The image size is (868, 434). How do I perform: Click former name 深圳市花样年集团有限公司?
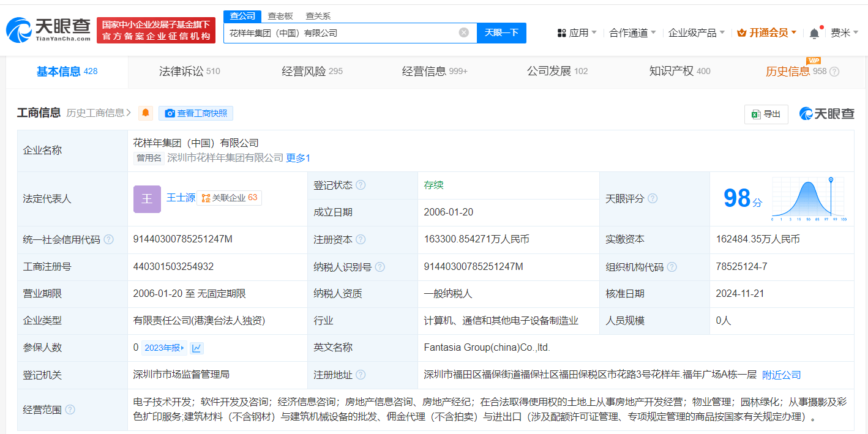pyautogui.click(x=225, y=158)
